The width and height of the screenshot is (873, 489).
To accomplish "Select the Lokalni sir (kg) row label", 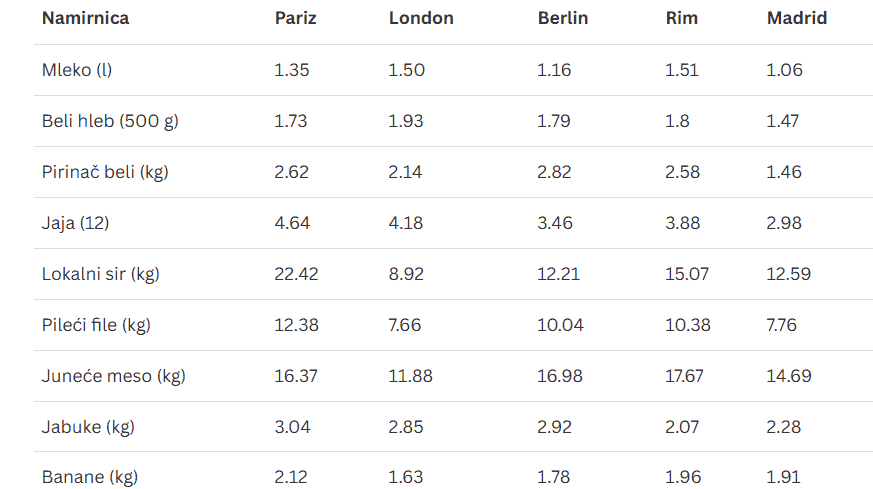I will click(101, 274).
